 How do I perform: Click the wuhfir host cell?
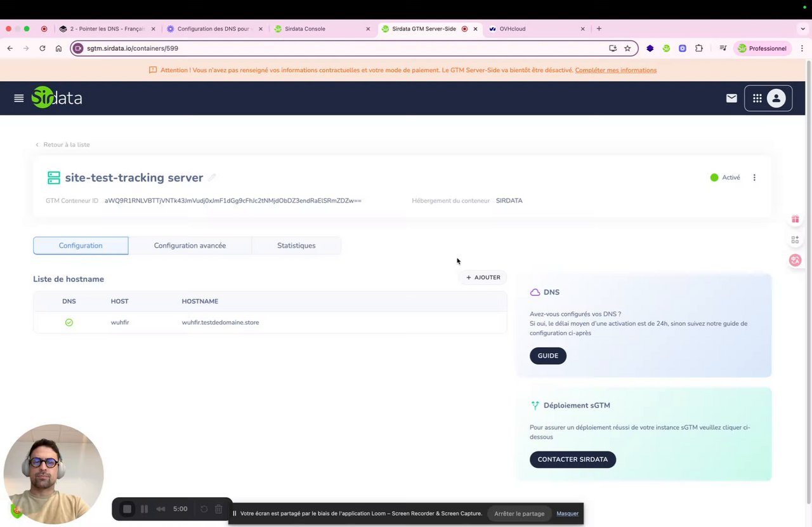[120, 323]
